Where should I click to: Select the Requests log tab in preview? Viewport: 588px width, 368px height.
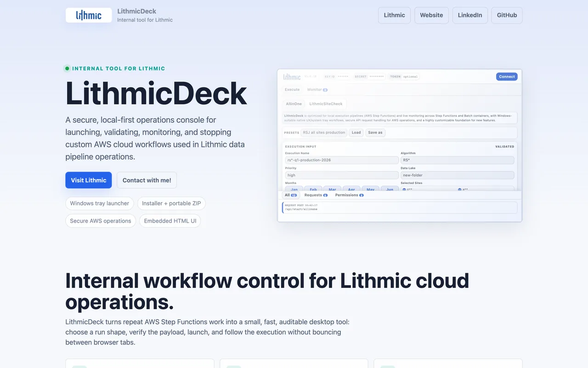(x=316, y=195)
